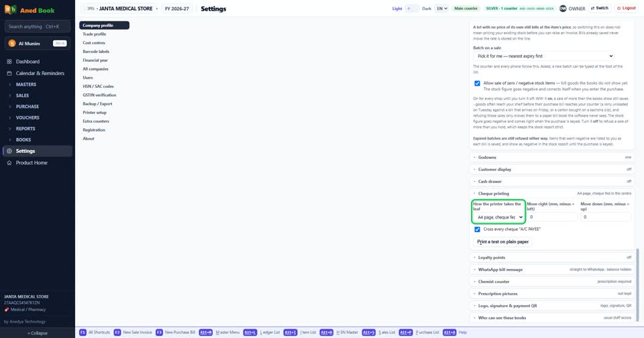
Task: Select the Trade profile settings tab
Action: 105,34
